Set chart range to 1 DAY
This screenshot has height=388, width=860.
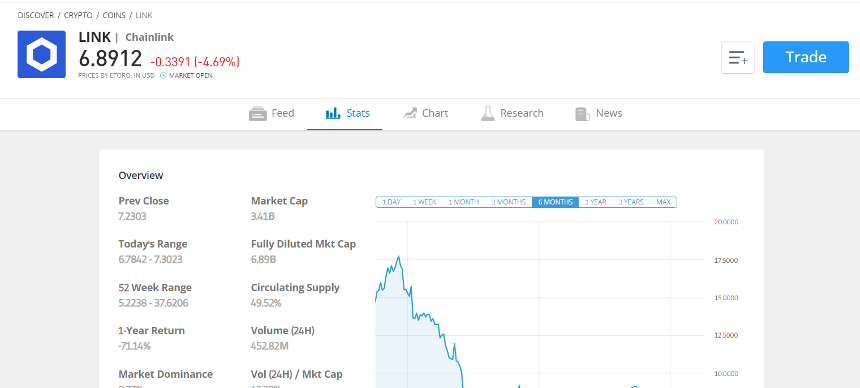[x=391, y=202]
